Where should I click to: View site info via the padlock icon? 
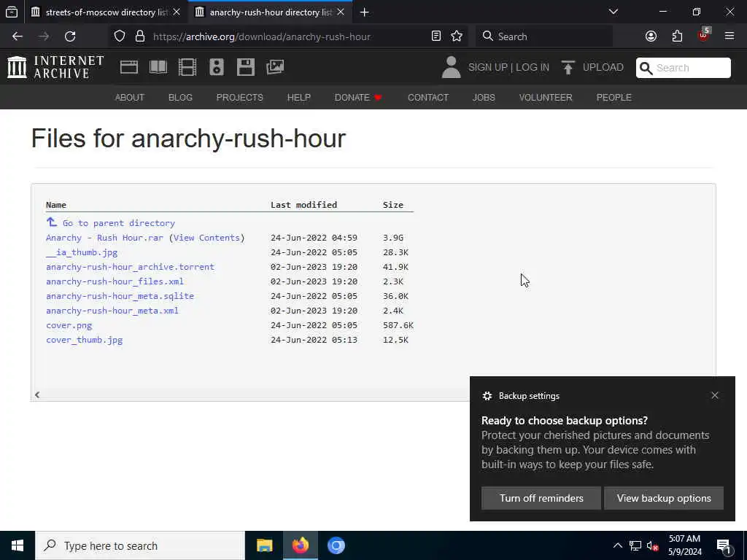pyautogui.click(x=139, y=36)
